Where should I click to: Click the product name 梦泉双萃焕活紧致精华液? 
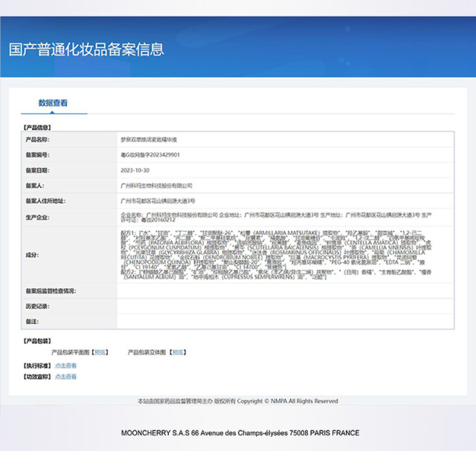tap(149, 139)
